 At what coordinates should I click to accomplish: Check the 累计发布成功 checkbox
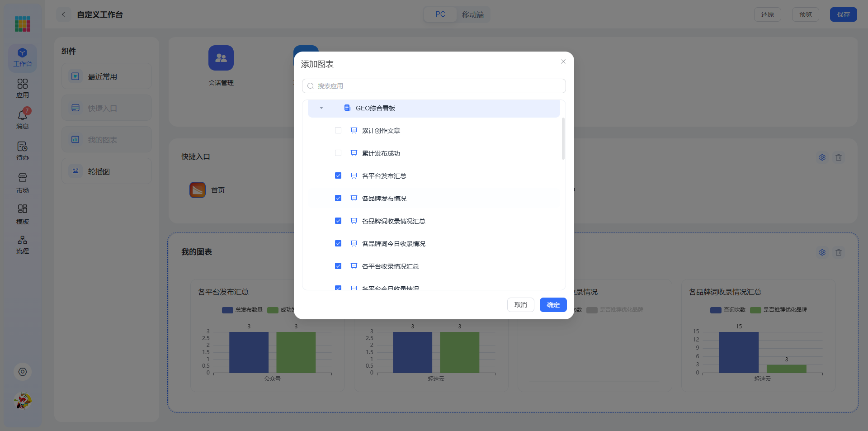pos(338,153)
